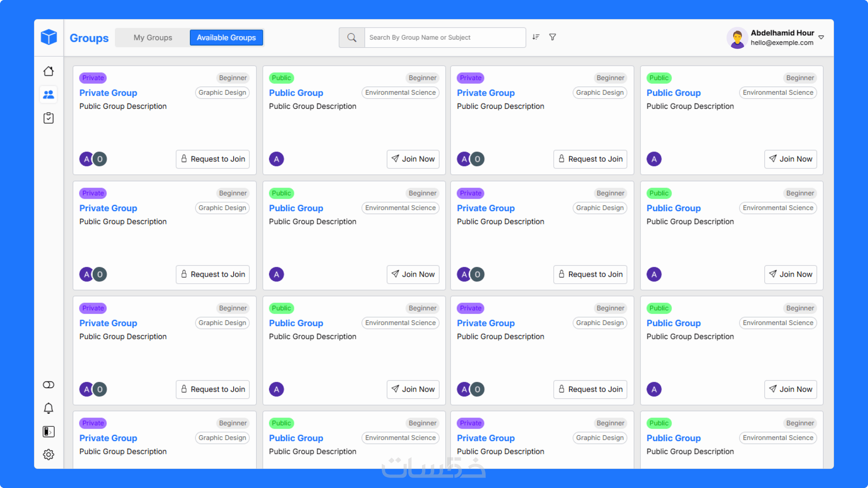This screenshot has height=488, width=868.
Task: Click the sidebar collapse panel icon
Action: 49,431
